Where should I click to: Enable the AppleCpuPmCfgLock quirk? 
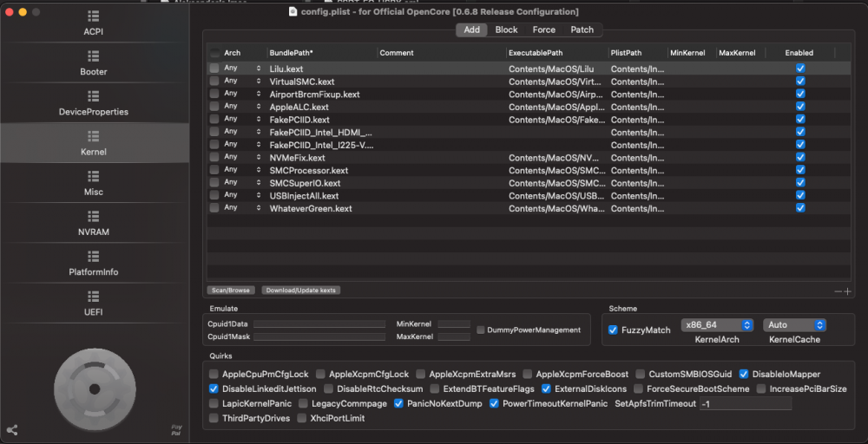pyautogui.click(x=214, y=375)
